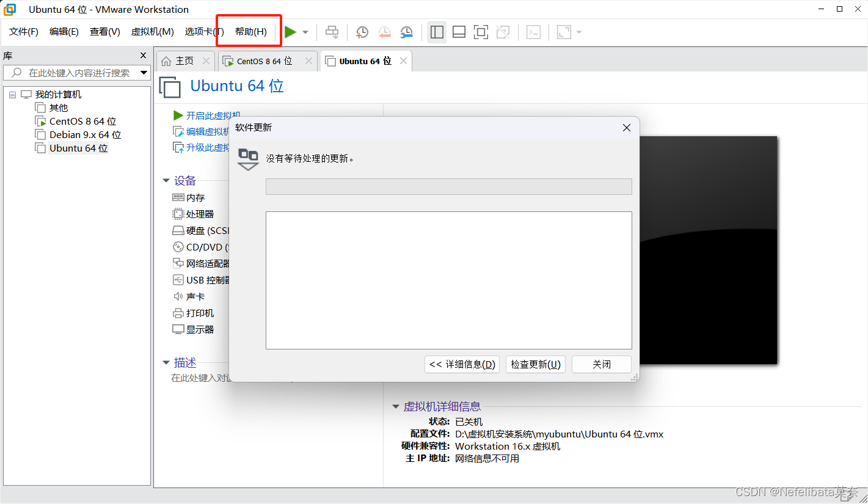Open the 选项卡 menu
This screenshot has width=868, height=504.
(204, 32)
